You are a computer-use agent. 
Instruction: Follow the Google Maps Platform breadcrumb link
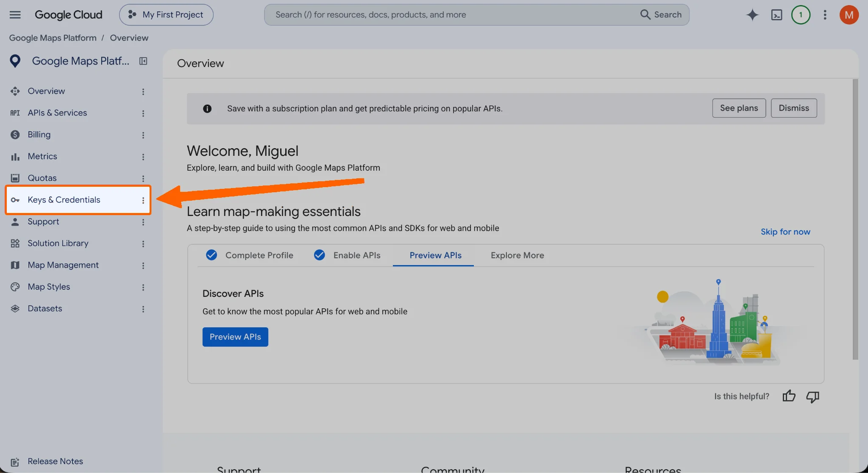[53, 38]
